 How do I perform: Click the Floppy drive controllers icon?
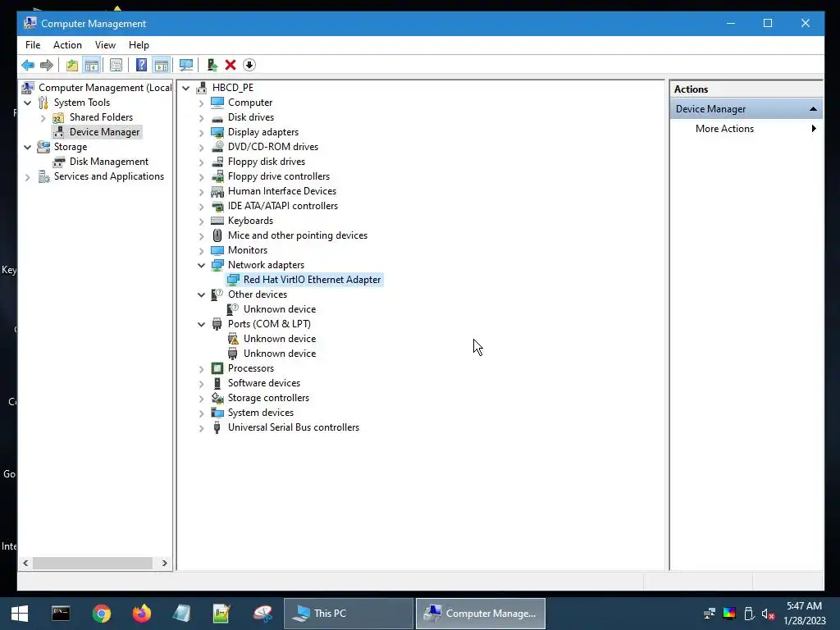coord(217,176)
